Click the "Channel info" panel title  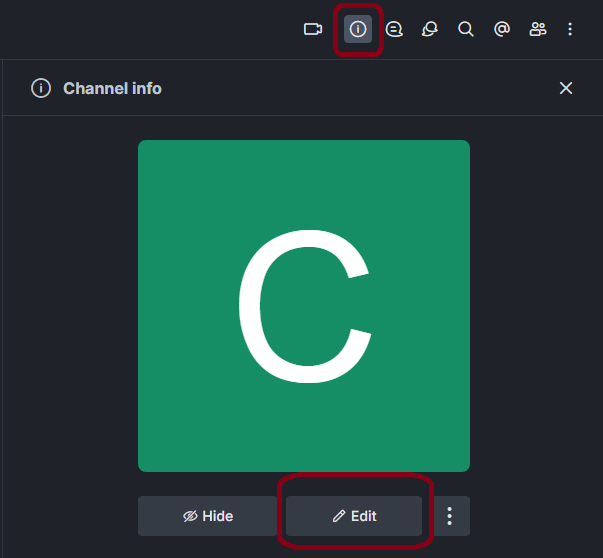[x=112, y=88]
